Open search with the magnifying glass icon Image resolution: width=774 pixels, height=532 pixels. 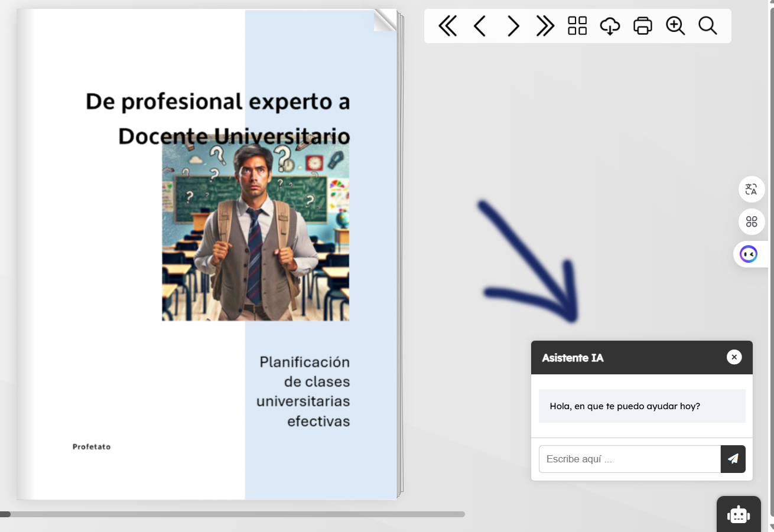click(x=707, y=26)
